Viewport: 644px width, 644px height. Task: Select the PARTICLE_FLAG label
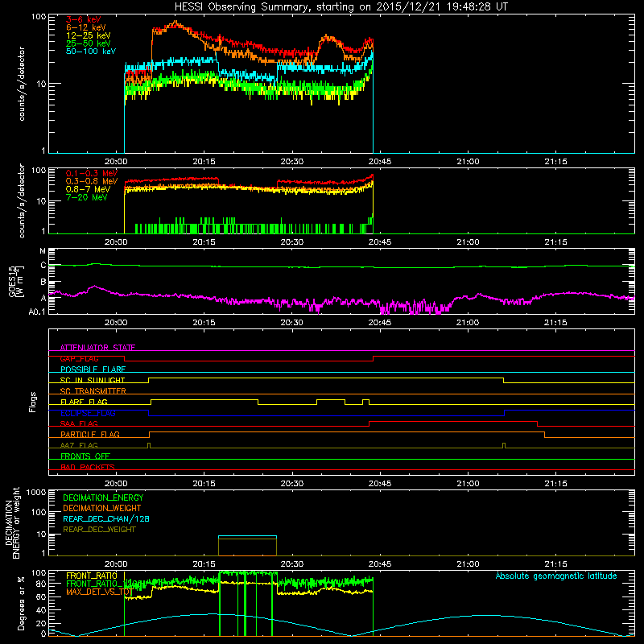[x=90, y=435]
